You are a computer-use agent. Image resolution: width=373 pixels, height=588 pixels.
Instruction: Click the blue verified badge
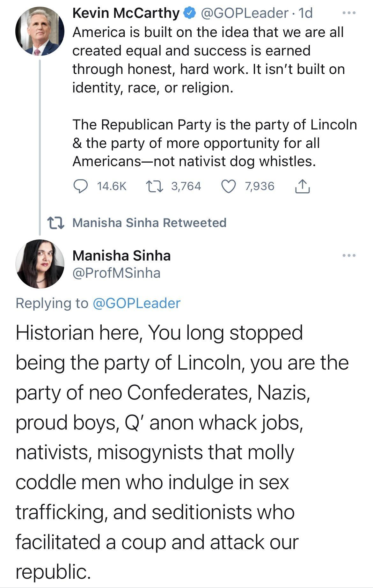click(x=190, y=13)
